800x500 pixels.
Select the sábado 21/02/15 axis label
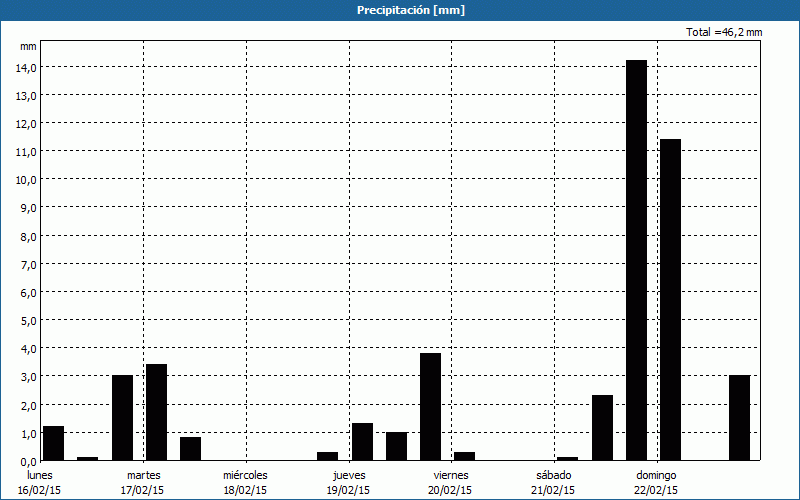(554, 482)
